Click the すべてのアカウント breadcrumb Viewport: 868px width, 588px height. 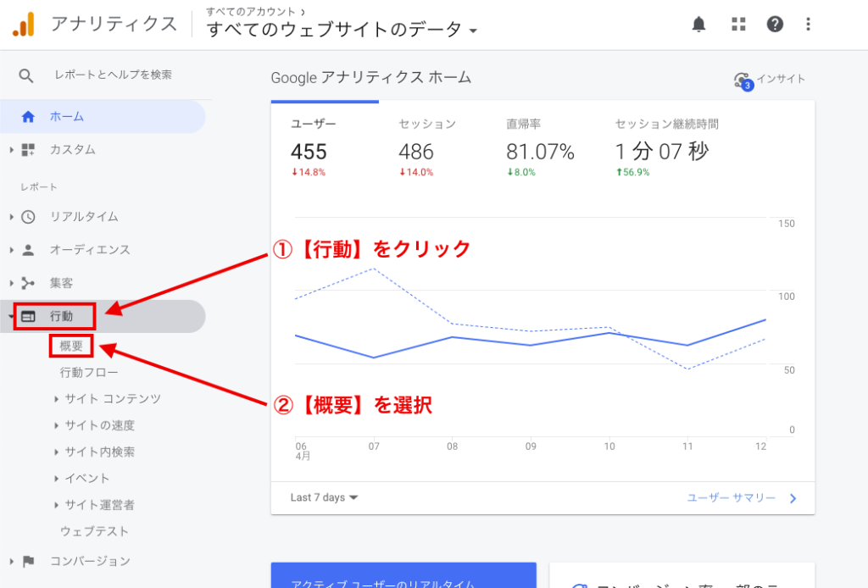251,12
